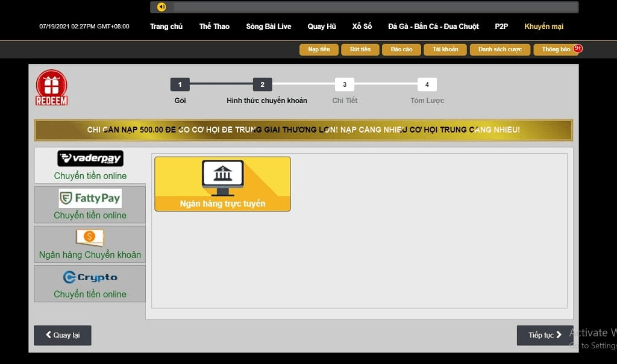Go to step 1 Gói
This screenshot has width=617, height=364.
180,85
